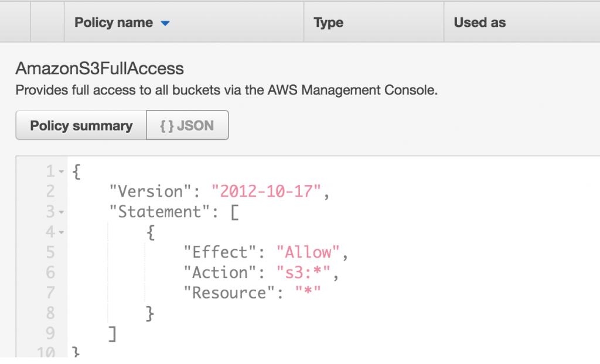
Task: Click the policy description text
Action: coord(226,90)
